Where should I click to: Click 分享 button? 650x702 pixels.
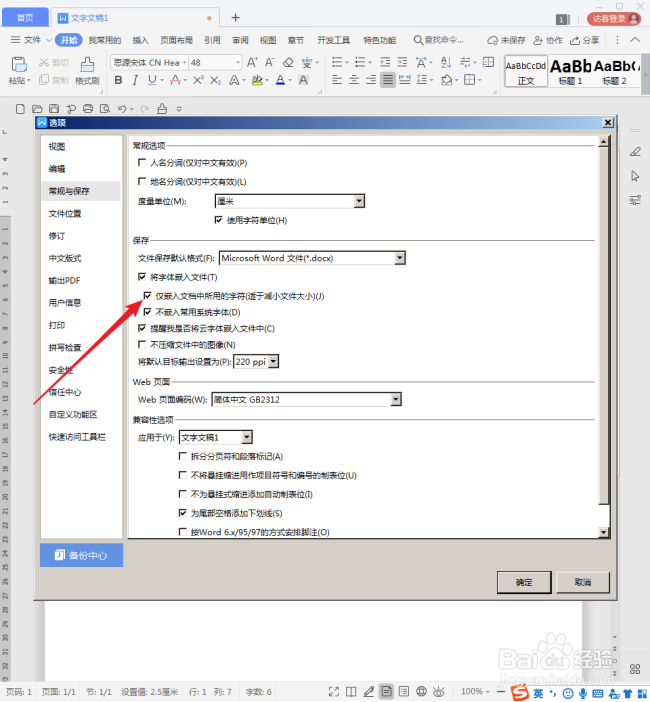click(585, 40)
